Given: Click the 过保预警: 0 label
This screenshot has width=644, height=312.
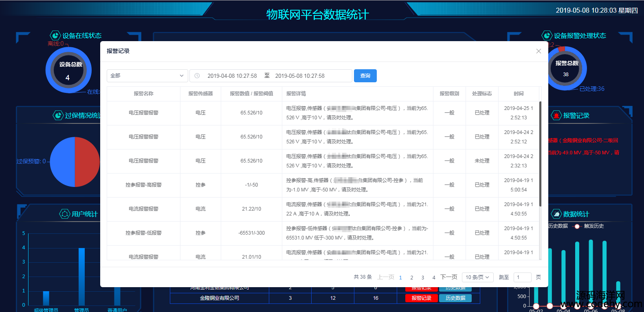Looking at the screenshot, I should [31, 161].
